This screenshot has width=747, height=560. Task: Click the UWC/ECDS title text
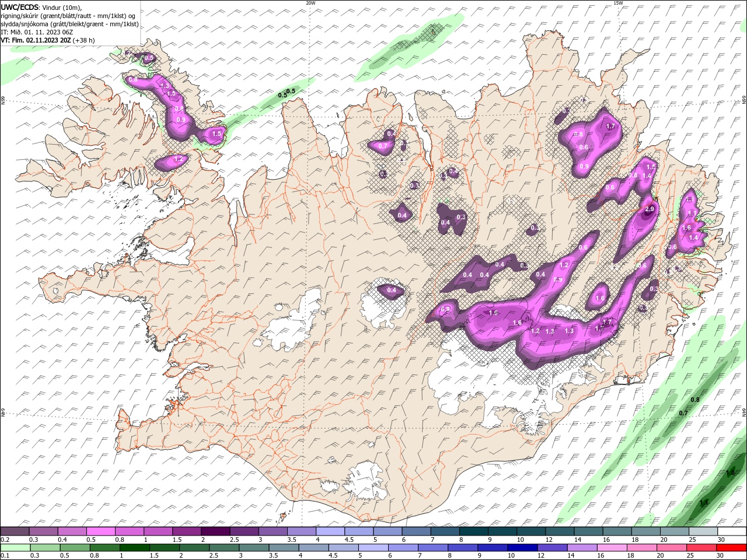[x=20, y=7]
